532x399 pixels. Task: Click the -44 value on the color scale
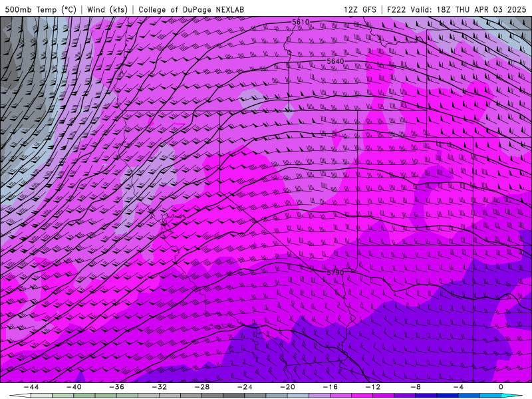click(x=31, y=387)
